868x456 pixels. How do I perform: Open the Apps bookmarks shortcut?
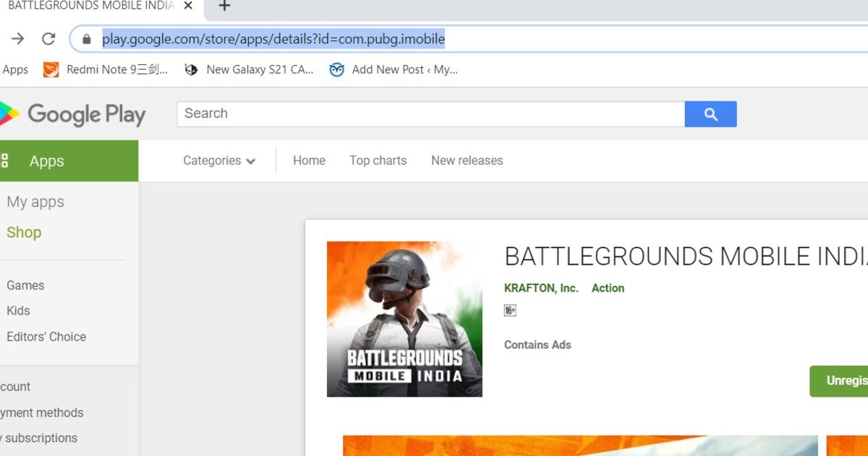coord(15,69)
